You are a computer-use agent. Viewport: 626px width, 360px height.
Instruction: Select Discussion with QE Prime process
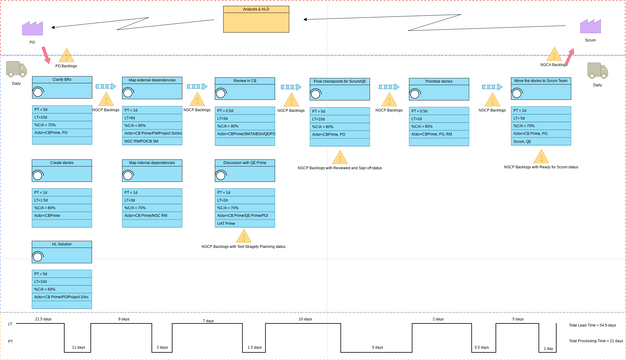pyautogui.click(x=245, y=170)
